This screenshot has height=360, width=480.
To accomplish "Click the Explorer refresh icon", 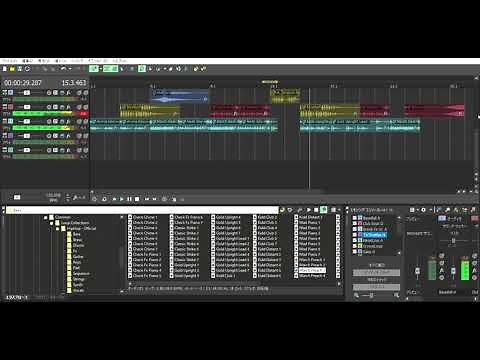I will tap(290, 210).
